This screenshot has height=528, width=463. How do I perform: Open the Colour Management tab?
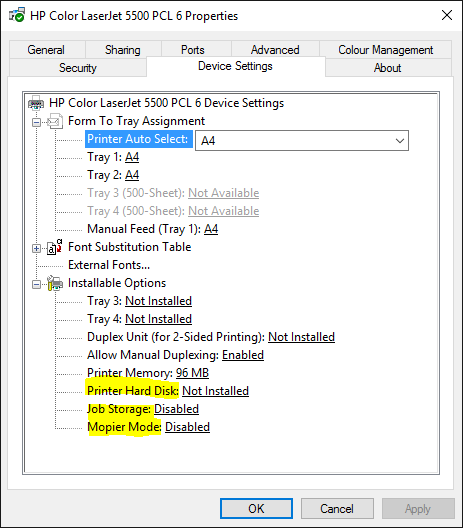pos(385,50)
